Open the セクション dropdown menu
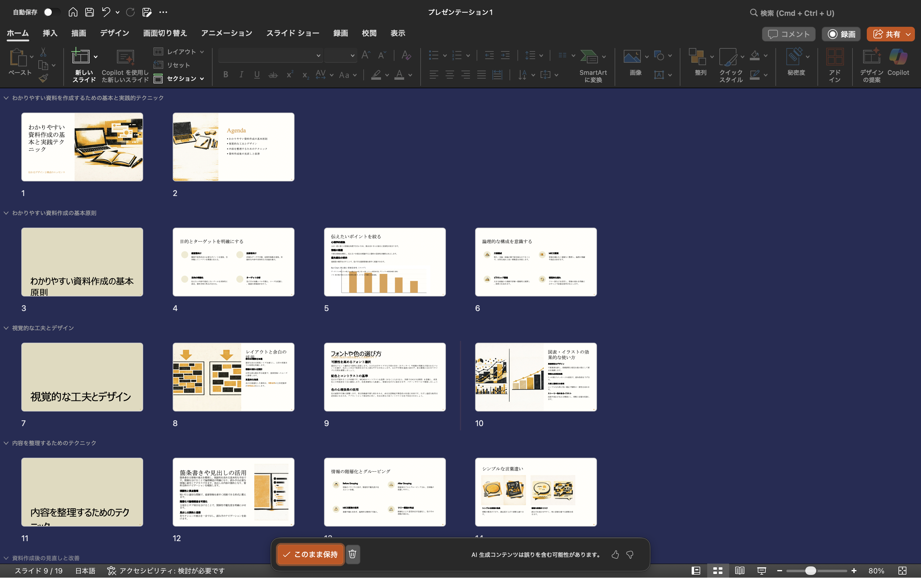The image size is (921, 588). point(182,79)
